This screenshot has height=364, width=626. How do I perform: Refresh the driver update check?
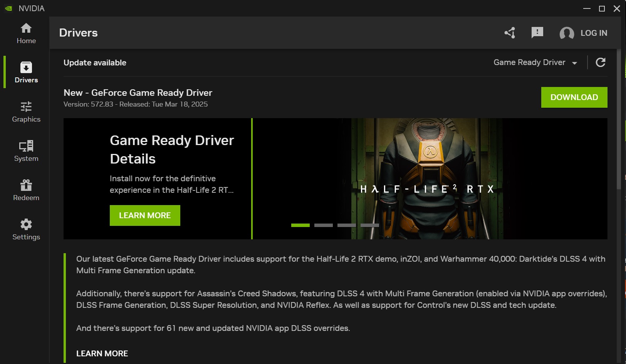[x=601, y=62]
